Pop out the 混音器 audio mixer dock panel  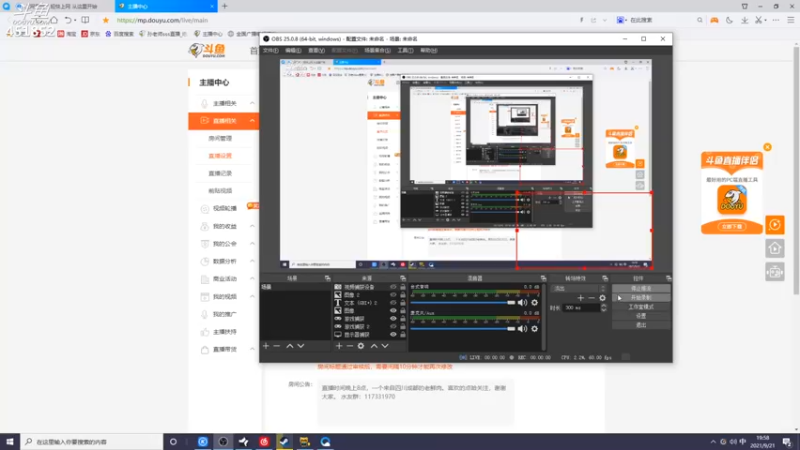(543, 278)
